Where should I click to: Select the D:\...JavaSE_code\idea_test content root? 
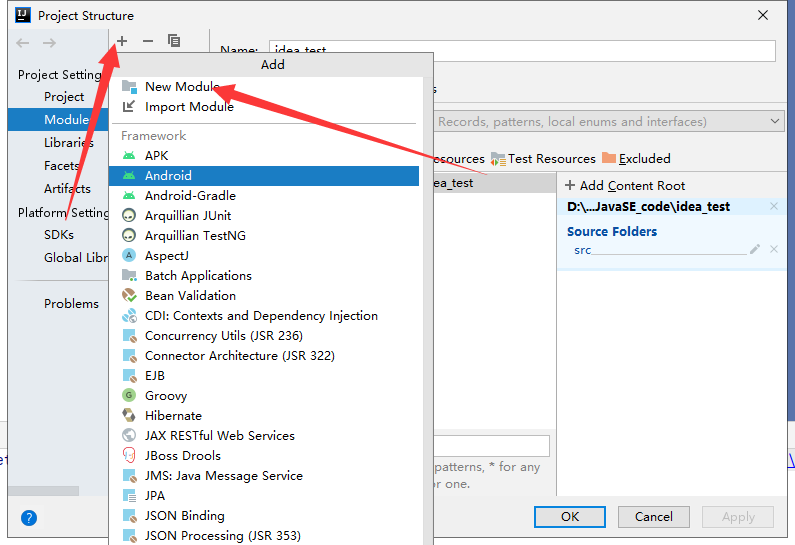coord(648,206)
